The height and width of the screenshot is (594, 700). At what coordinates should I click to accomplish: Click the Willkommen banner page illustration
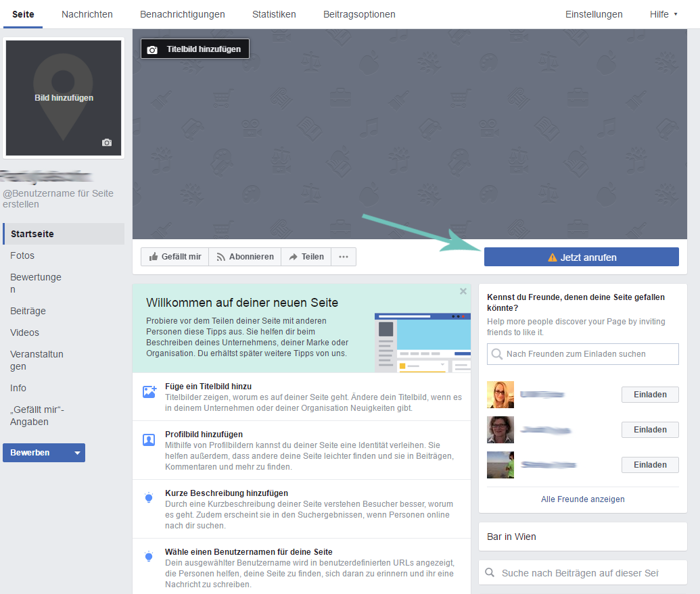[422, 343]
